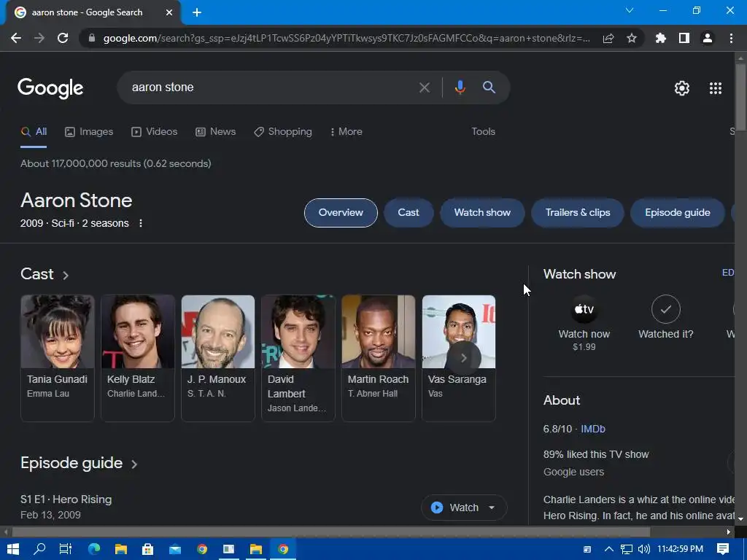Screen dimensions: 747x560
Task: Switch to Shopping results tab
Action: (283, 132)
